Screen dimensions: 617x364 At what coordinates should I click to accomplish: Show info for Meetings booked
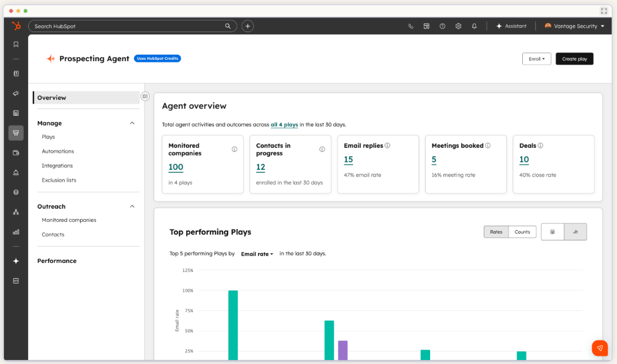pos(488,146)
